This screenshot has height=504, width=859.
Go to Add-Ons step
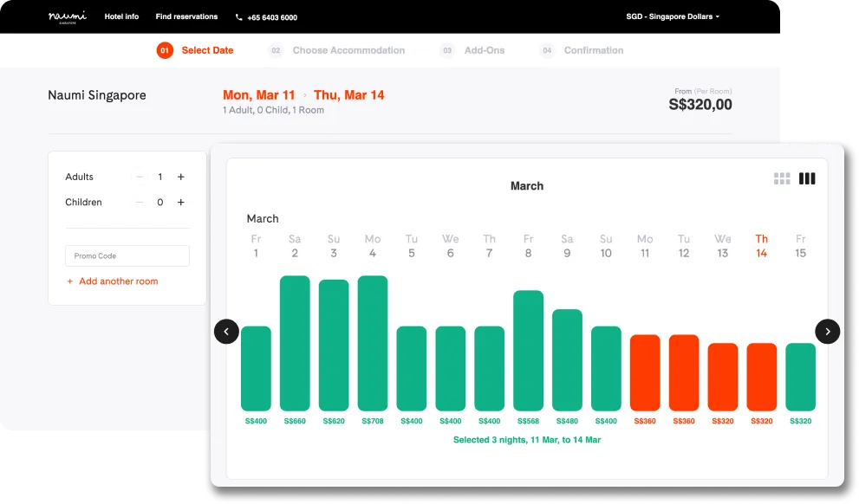coord(472,50)
